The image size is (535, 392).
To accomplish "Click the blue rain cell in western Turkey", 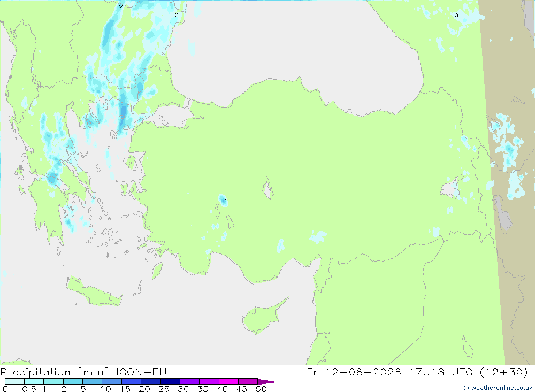I will click(223, 200).
